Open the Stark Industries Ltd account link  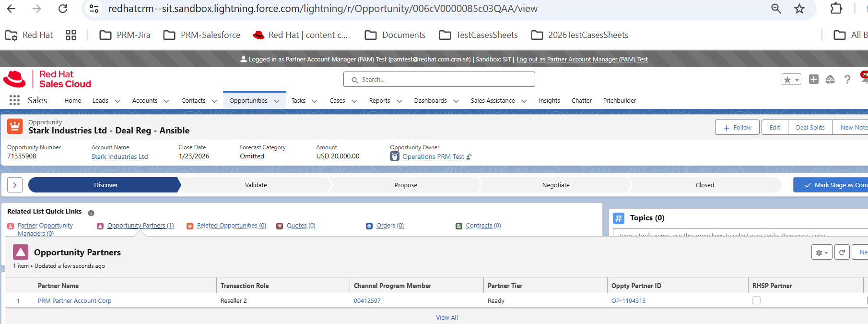pyautogui.click(x=119, y=156)
